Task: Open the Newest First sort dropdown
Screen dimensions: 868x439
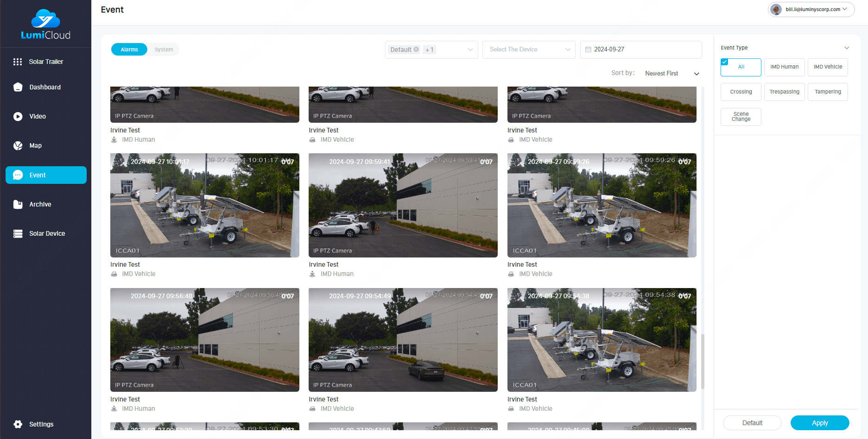Action: tap(672, 74)
